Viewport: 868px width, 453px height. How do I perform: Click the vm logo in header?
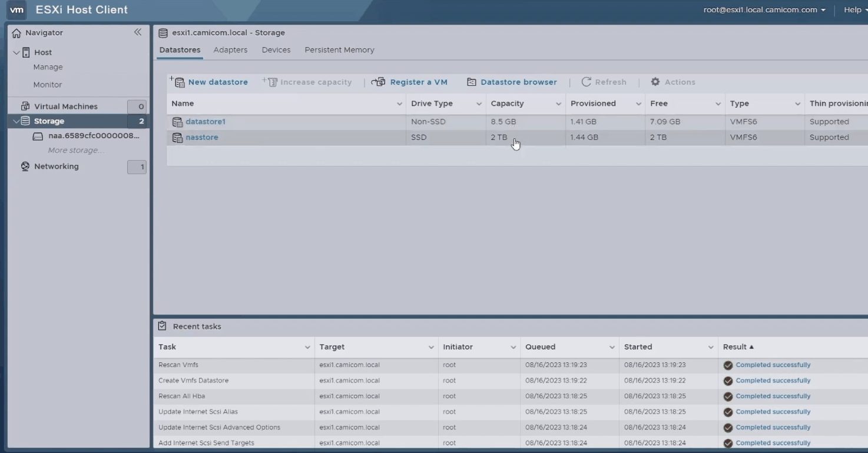[x=17, y=10]
